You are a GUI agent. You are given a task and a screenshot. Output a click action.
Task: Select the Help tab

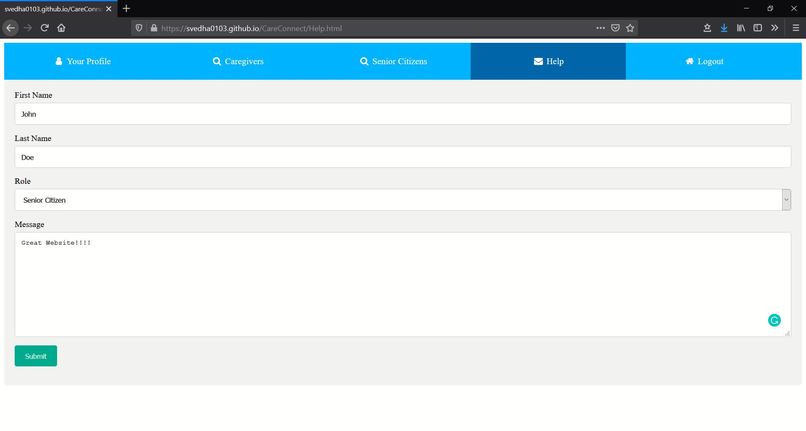(548, 61)
